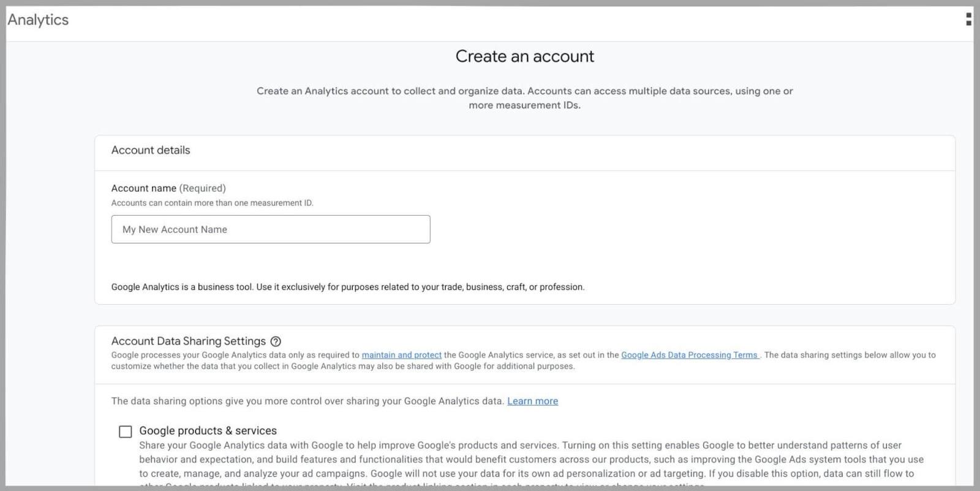Image resolution: width=980 pixels, height=491 pixels.
Task: Follow the "Learn more" data sharing link
Action: (532, 401)
